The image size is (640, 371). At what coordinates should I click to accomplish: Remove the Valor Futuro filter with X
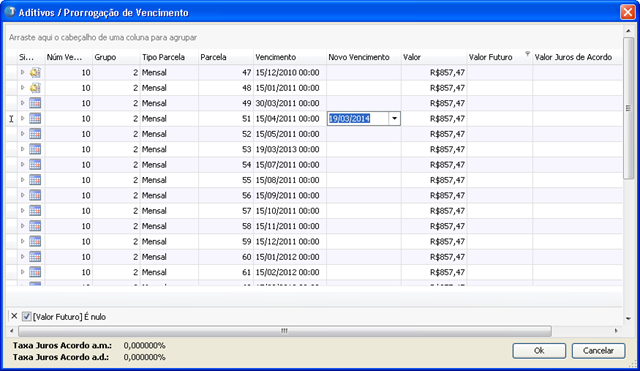click(x=14, y=316)
